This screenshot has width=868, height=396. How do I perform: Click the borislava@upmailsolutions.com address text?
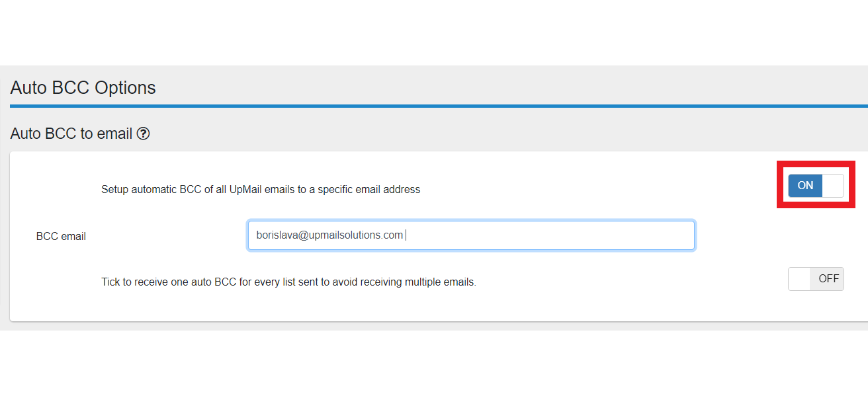(x=329, y=235)
